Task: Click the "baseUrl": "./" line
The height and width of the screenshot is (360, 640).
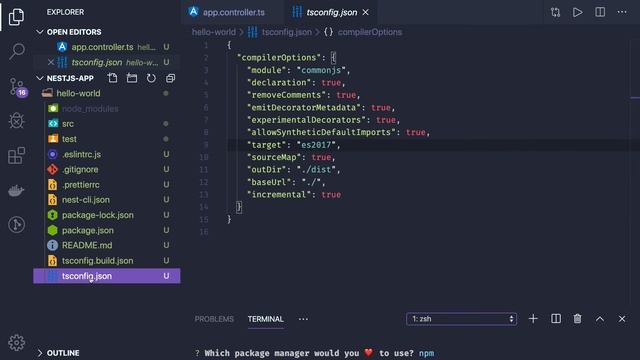Action: 286,182
